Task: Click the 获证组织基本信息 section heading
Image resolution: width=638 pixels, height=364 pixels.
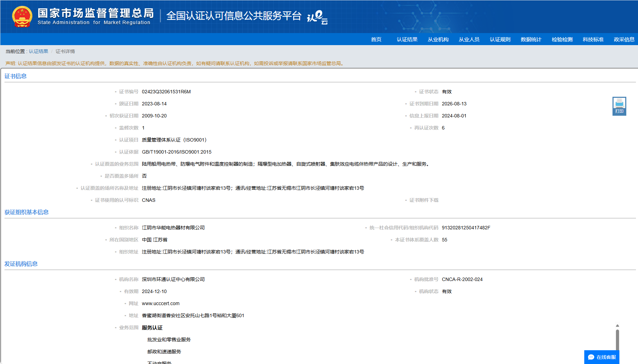Action: pos(27,212)
